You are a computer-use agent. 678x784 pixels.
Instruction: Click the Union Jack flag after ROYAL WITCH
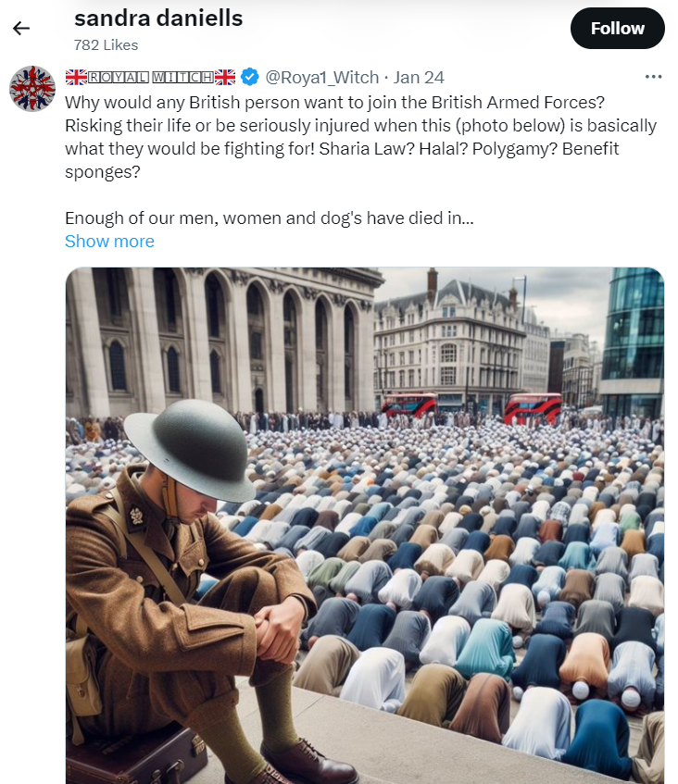pos(225,77)
